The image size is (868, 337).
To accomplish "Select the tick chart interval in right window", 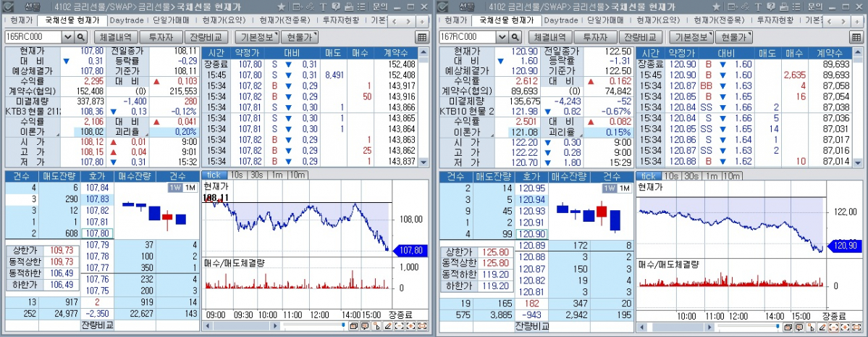I will coord(648,175).
